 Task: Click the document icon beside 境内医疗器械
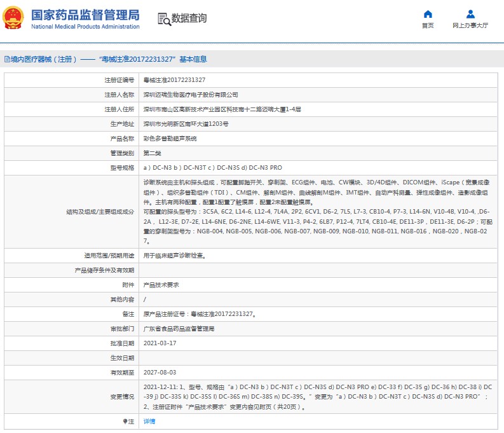click(x=7, y=59)
